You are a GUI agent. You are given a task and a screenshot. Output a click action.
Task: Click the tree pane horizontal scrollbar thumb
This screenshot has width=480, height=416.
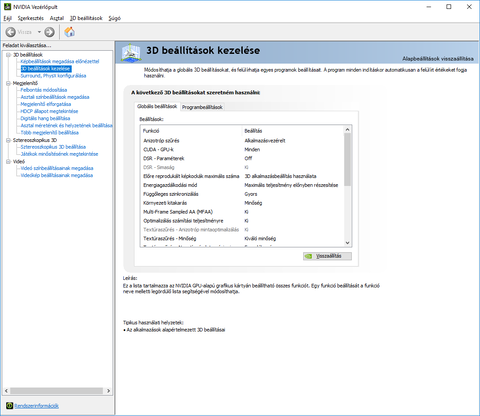point(56,391)
